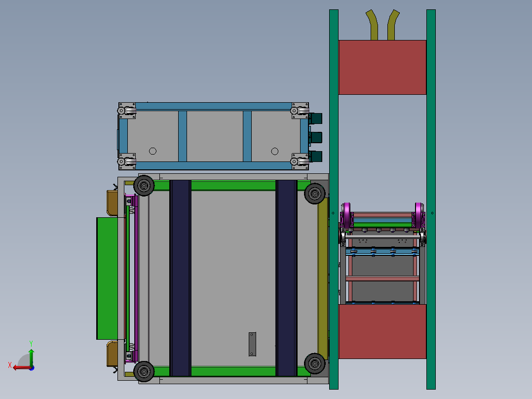Select the left magenta pulley wheel
Screen dimensions: 532x399
click(x=347, y=215)
